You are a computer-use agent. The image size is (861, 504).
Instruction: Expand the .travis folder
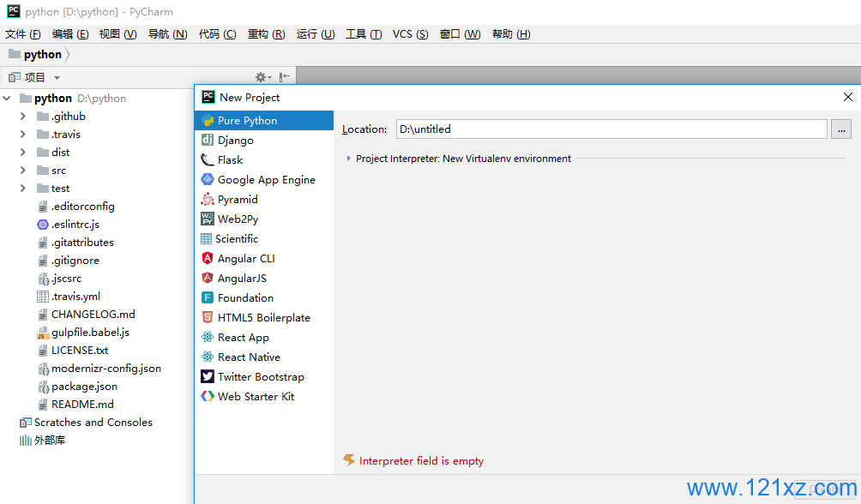click(x=23, y=135)
